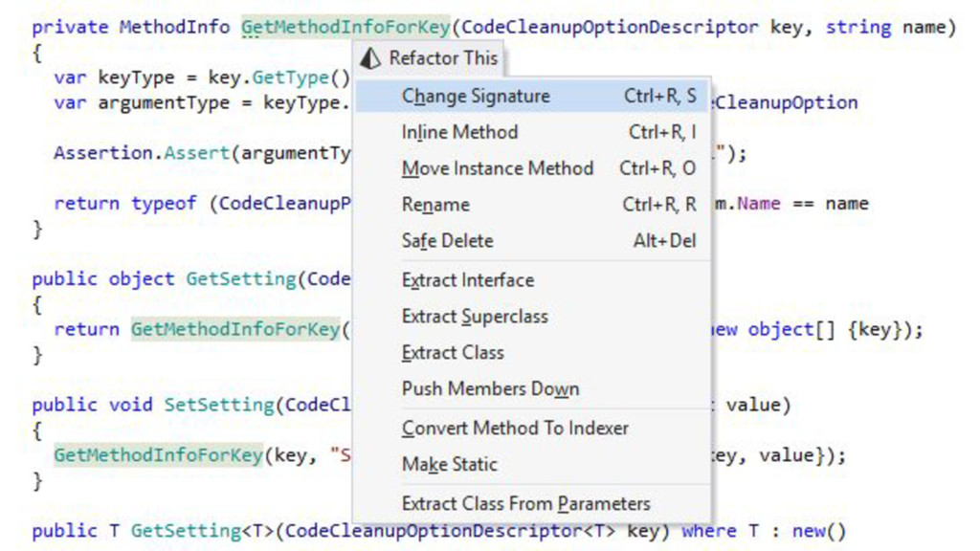Viewport: 980px width, 551px height.
Task: Choose Extract Interface from the menu
Action: tap(531, 280)
